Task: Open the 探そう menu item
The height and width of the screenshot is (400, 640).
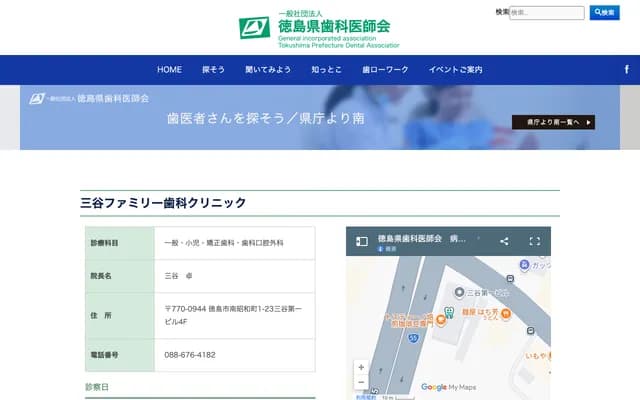Action: 213,70
